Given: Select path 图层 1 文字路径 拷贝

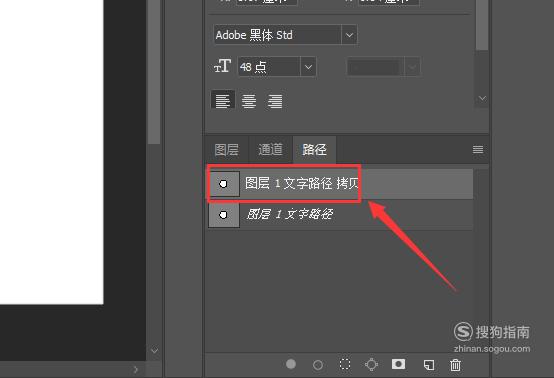Looking at the screenshot, I should 340,184.
